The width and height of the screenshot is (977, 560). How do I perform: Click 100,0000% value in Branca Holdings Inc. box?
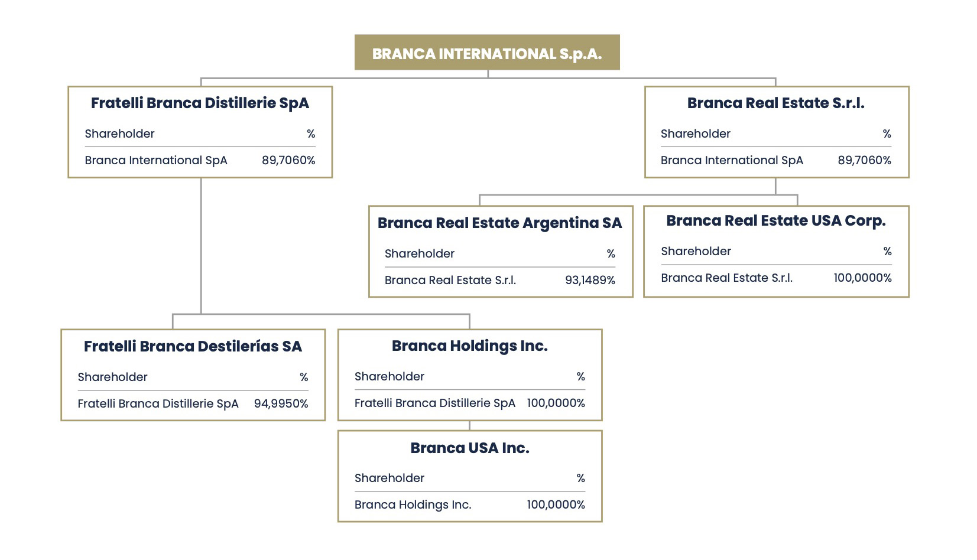(x=556, y=403)
